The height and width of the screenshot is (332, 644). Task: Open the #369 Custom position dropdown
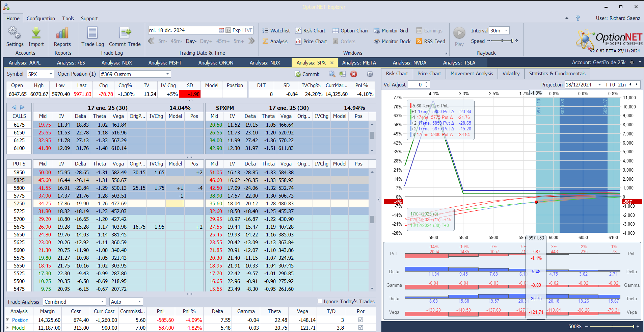click(x=167, y=74)
